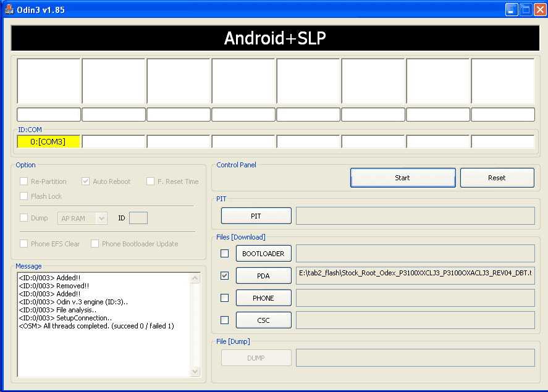The height and width of the screenshot is (392, 548).
Task: Click the DUMP button
Action: pyautogui.click(x=256, y=358)
